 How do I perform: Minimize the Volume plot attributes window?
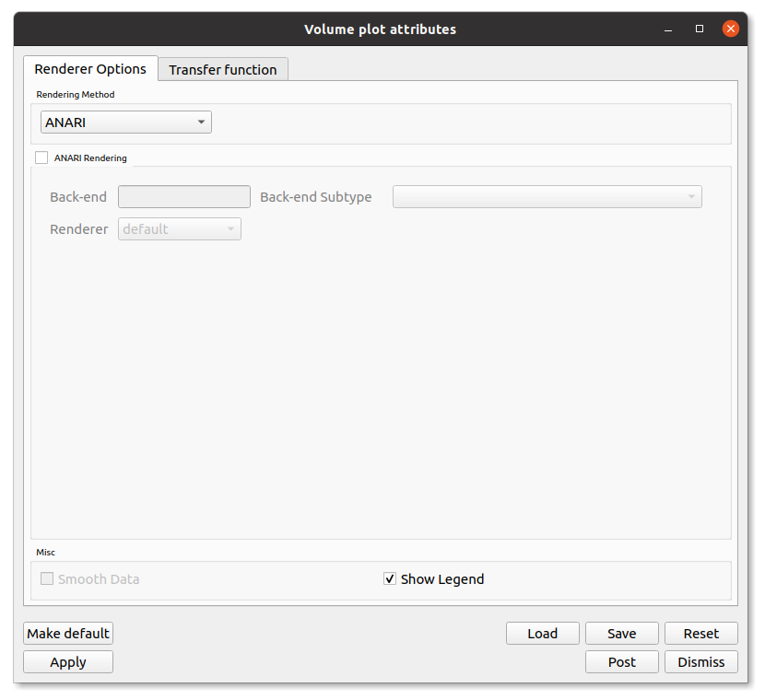tap(668, 29)
